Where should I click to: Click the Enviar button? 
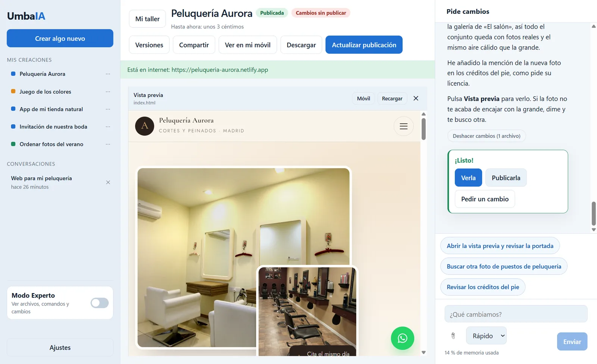tap(572, 342)
